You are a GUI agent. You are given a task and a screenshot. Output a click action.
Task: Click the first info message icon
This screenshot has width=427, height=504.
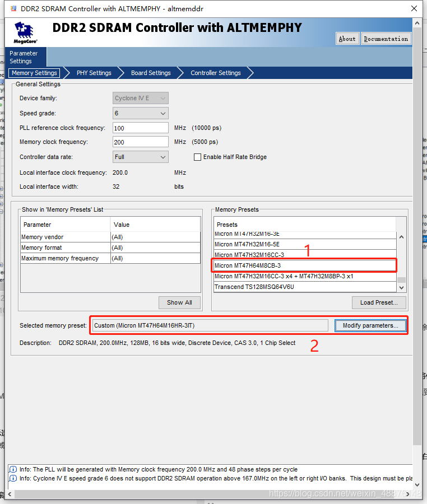coord(13,469)
